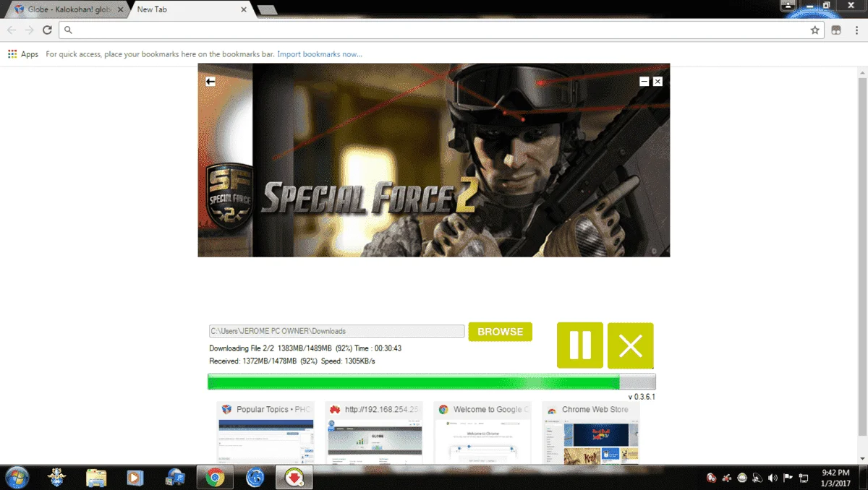Open the http://192.168.254.25 thumbnail
The image size is (868, 490).
click(374, 432)
